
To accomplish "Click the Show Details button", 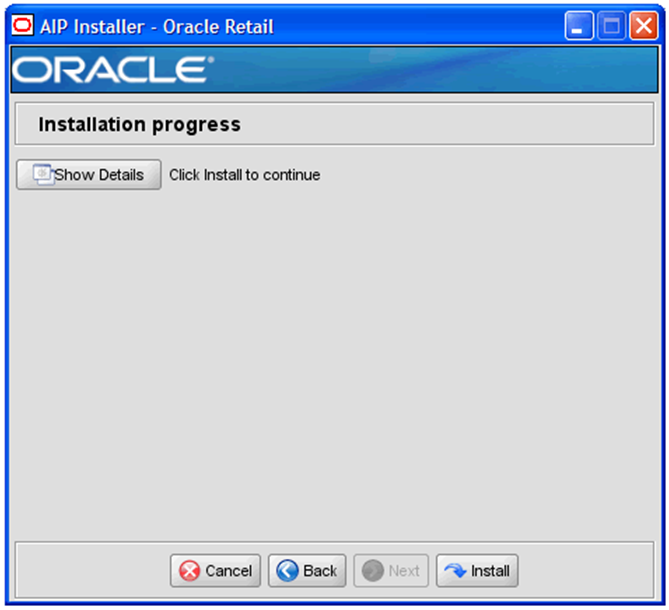I will [x=89, y=174].
